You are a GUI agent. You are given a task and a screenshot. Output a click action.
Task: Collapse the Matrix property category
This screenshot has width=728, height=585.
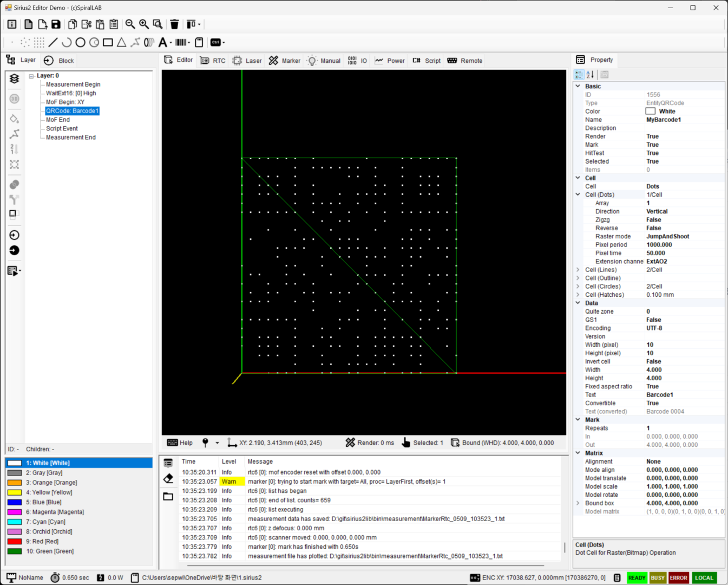[578, 453]
